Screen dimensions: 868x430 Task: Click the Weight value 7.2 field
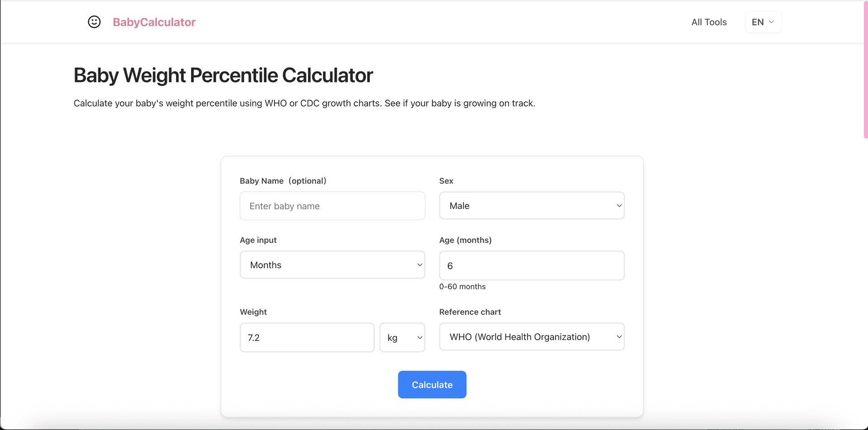click(x=307, y=337)
